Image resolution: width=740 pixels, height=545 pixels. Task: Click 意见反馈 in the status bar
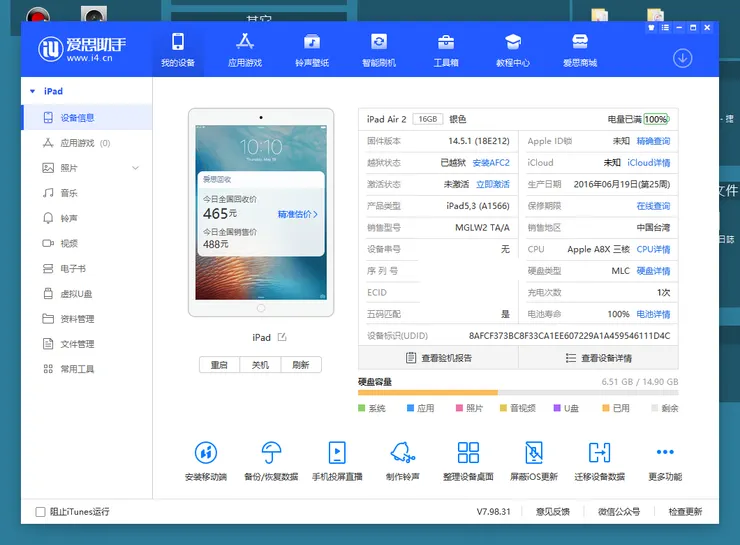point(553,512)
